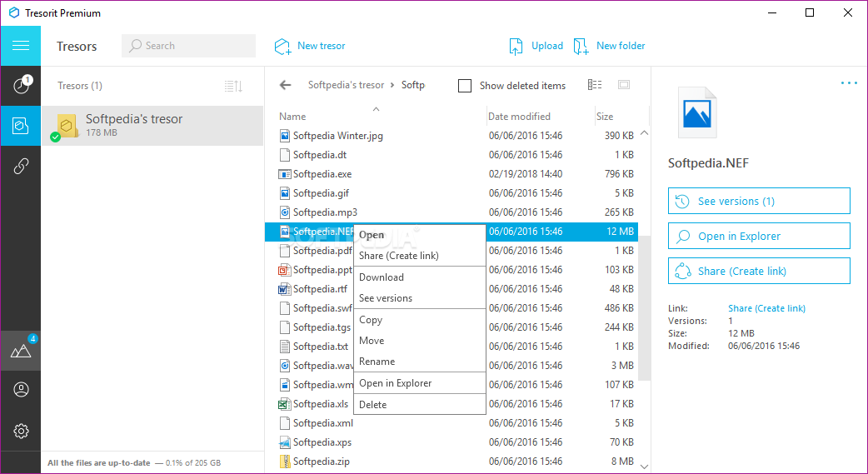Screen dimensions: 868x474
Task: Open the hamburger menu
Action: coord(21,46)
